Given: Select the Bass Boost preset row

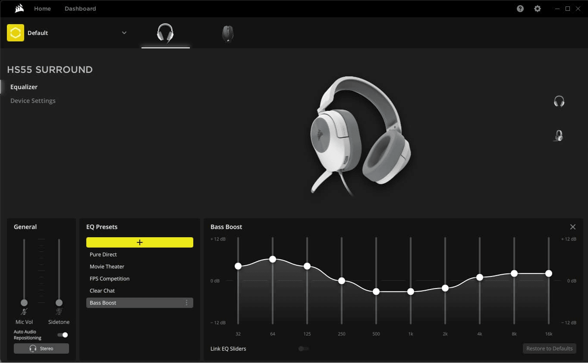Looking at the screenshot, I should pos(140,303).
